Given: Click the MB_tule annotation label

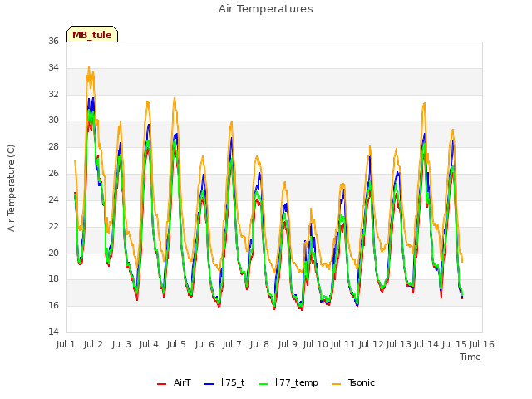Looking at the screenshot, I should click(92, 34).
